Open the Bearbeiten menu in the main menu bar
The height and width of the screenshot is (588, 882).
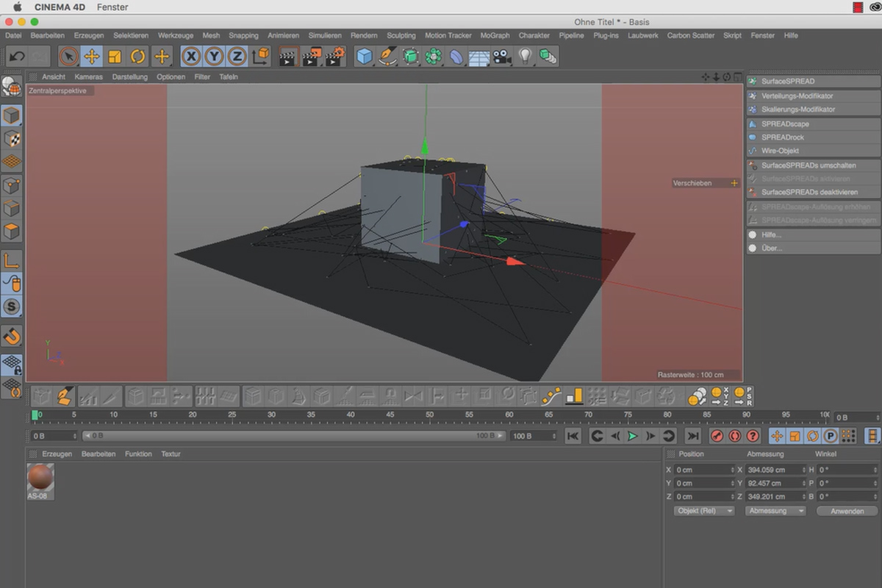click(48, 35)
